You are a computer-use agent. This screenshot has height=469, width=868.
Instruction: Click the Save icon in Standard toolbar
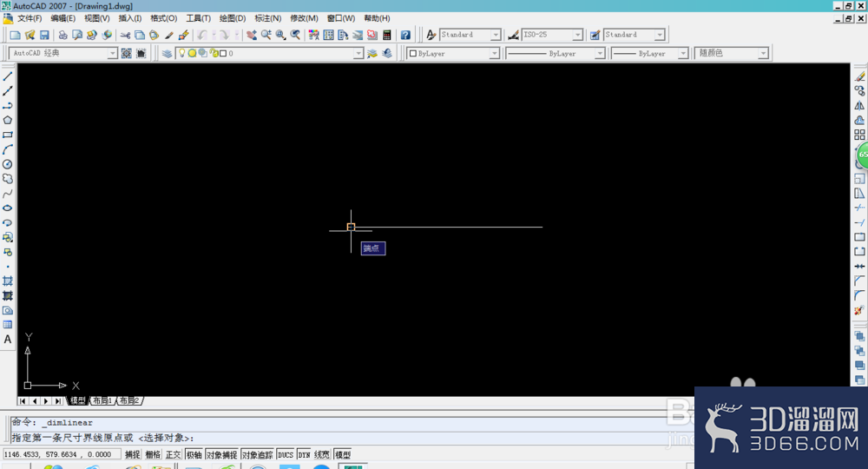pos(44,35)
